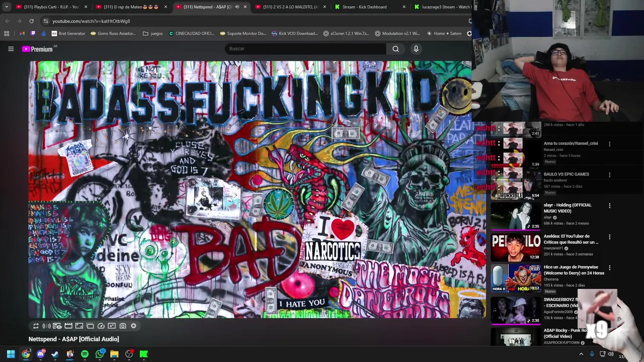
Task: Open enhancer settings gear icon
Action: tap(133, 326)
